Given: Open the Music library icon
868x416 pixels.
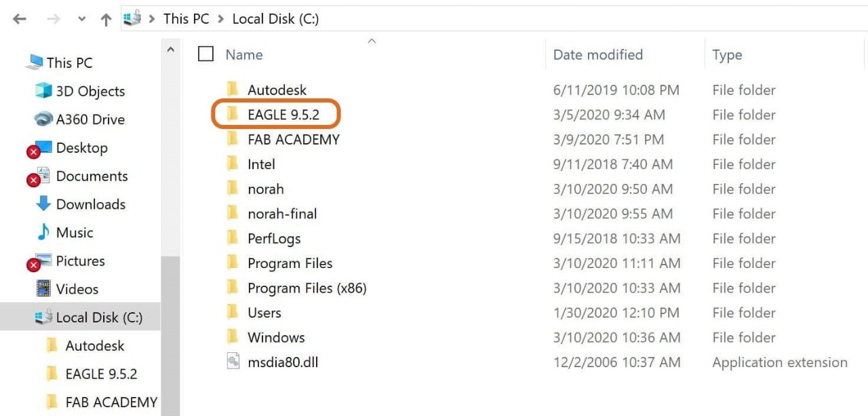Looking at the screenshot, I should [43, 232].
